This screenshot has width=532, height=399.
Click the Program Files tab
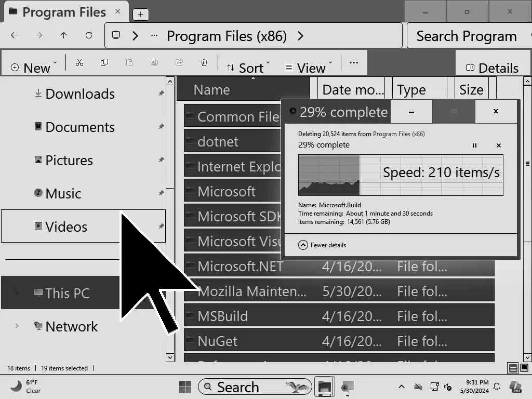pos(66,12)
